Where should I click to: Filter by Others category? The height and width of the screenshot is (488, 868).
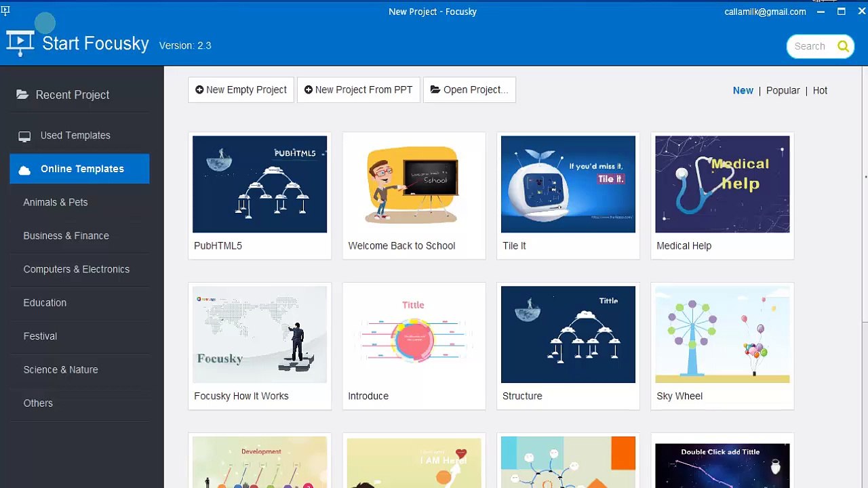point(79,403)
